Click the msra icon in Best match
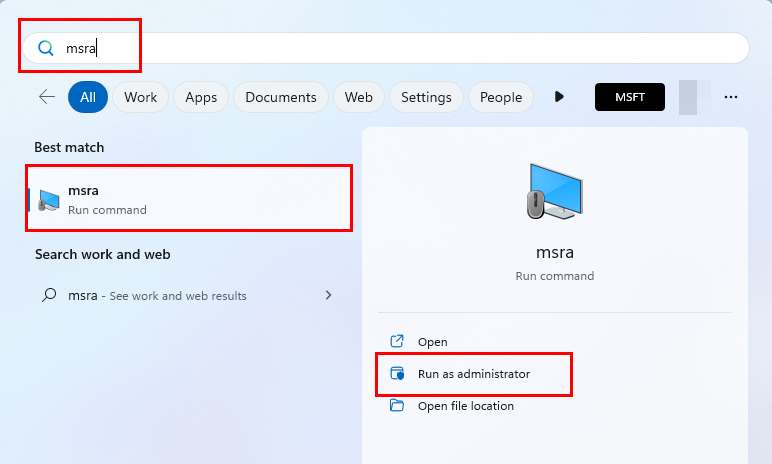This screenshot has width=772, height=464. 49,199
